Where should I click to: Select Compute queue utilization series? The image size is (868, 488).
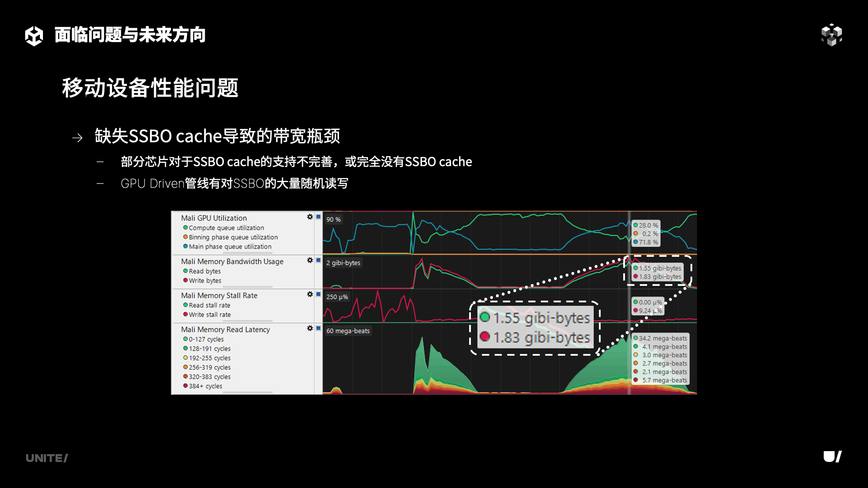coord(226,228)
